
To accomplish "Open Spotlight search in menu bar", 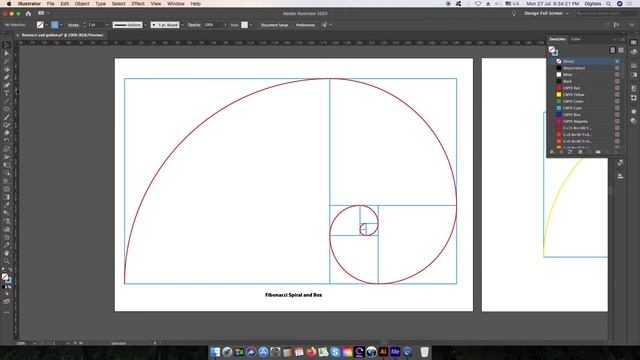I will point(609,4).
